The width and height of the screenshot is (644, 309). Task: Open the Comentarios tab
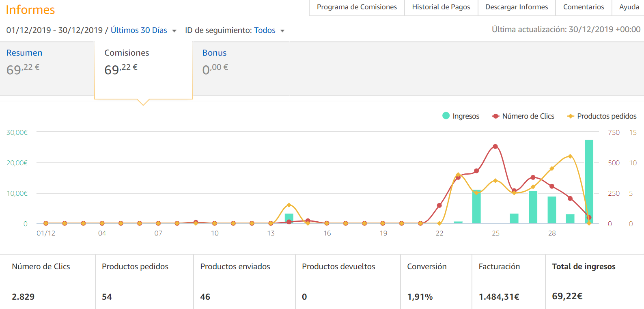pos(584,7)
